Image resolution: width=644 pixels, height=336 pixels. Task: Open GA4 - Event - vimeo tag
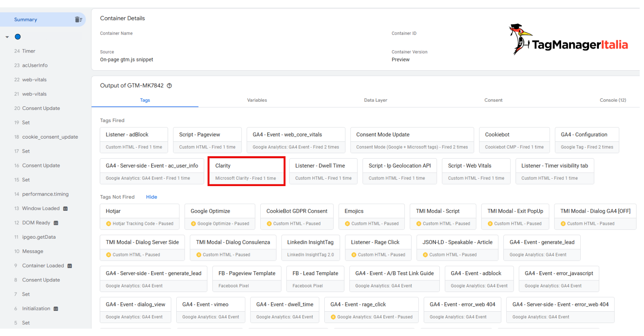[210, 310]
